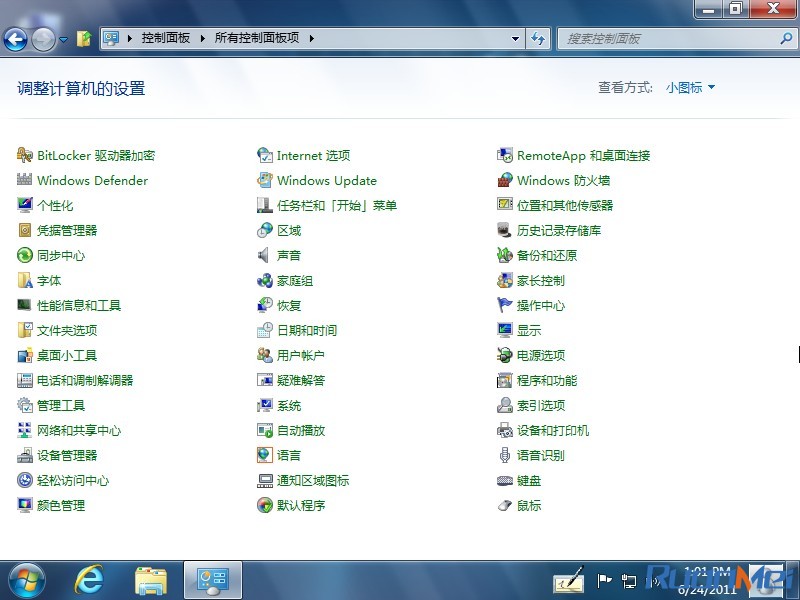This screenshot has height=600, width=800.
Task: Open the 家庭组 icon
Action: (265, 280)
